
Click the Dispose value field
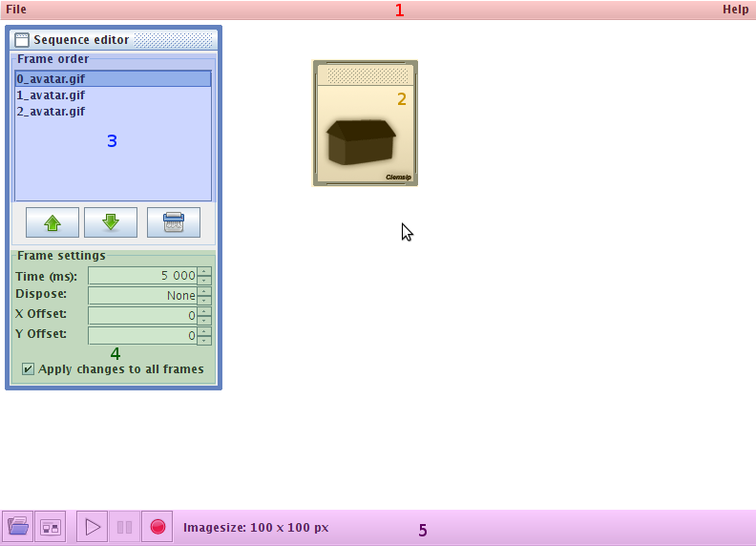tap(143, 295)
